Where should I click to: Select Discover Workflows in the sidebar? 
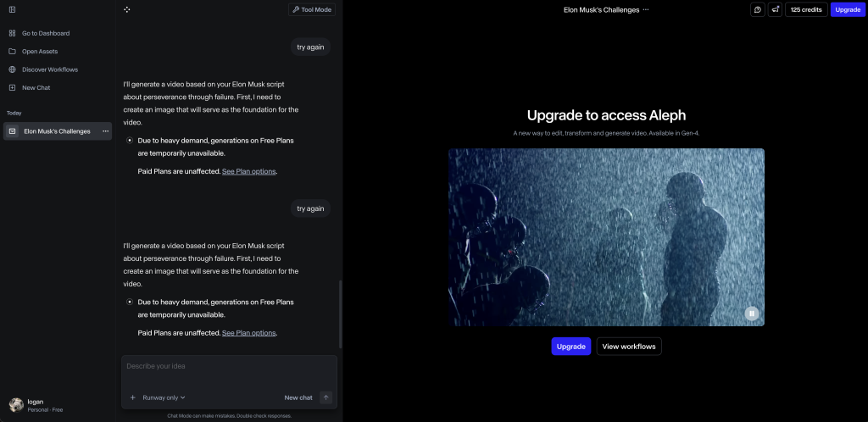(x=49, y=69)
